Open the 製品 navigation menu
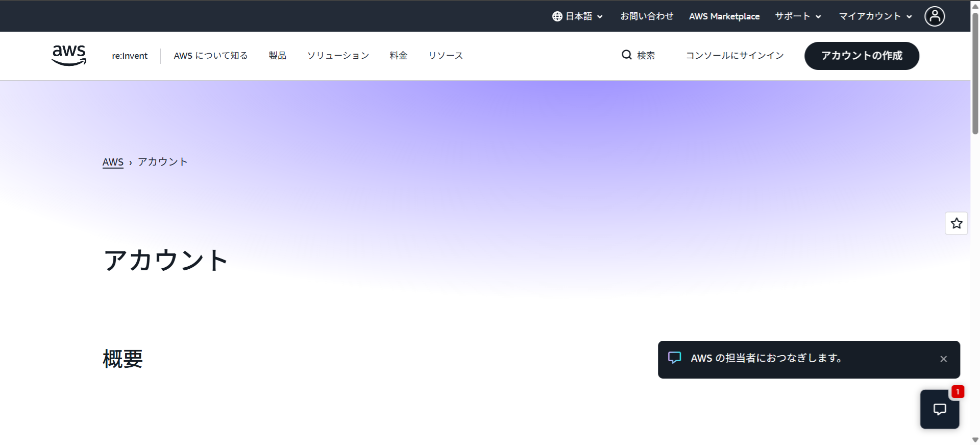 [277, 56]
